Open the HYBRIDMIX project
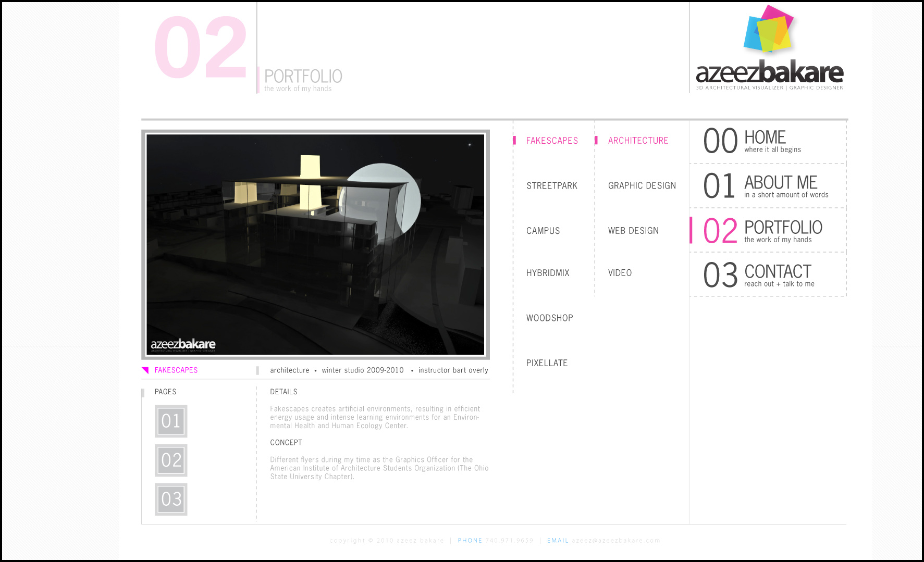This screenshot has width=924, height=562. coord(547,273)
